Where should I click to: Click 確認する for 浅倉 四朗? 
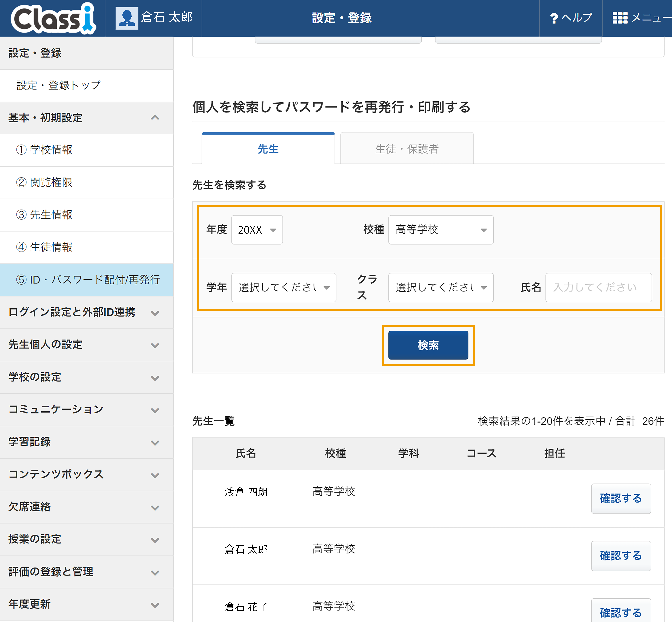(x=621, y=498)
